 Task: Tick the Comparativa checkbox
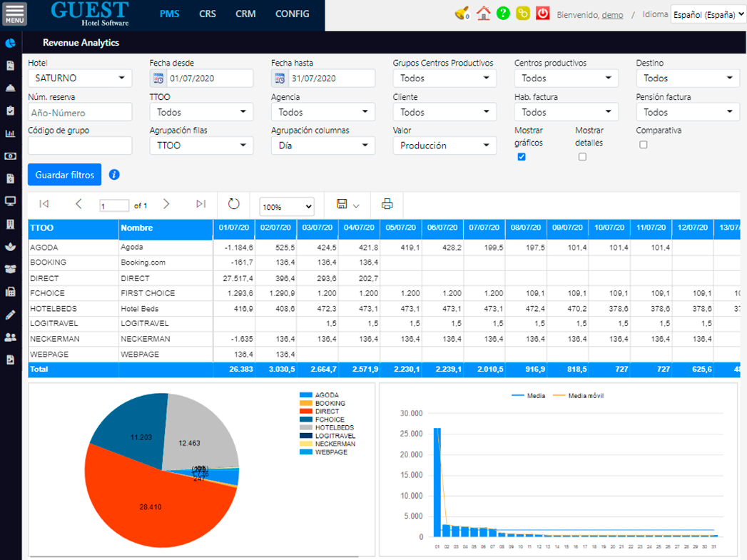[x=643, y=144]
